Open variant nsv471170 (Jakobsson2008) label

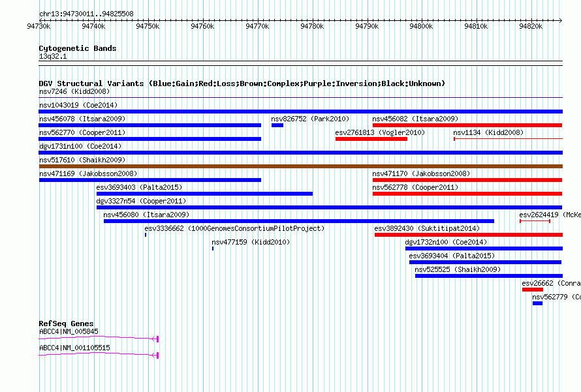(x=421, y=173)
